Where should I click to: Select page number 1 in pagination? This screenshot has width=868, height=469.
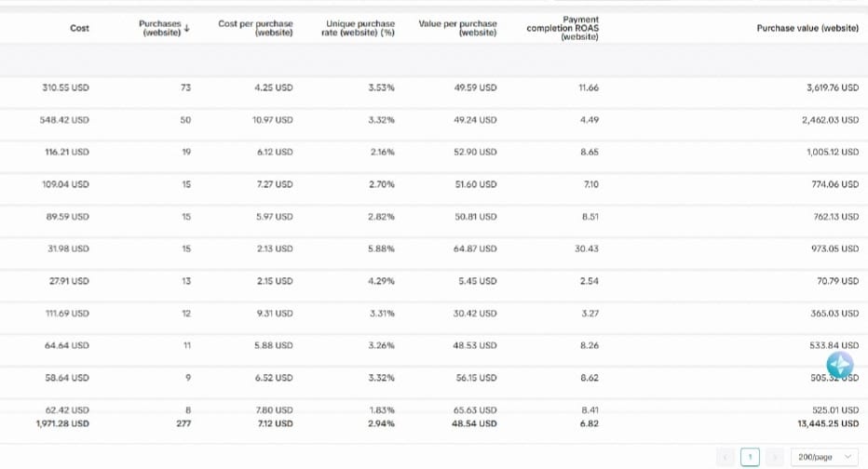click(751, 457)
